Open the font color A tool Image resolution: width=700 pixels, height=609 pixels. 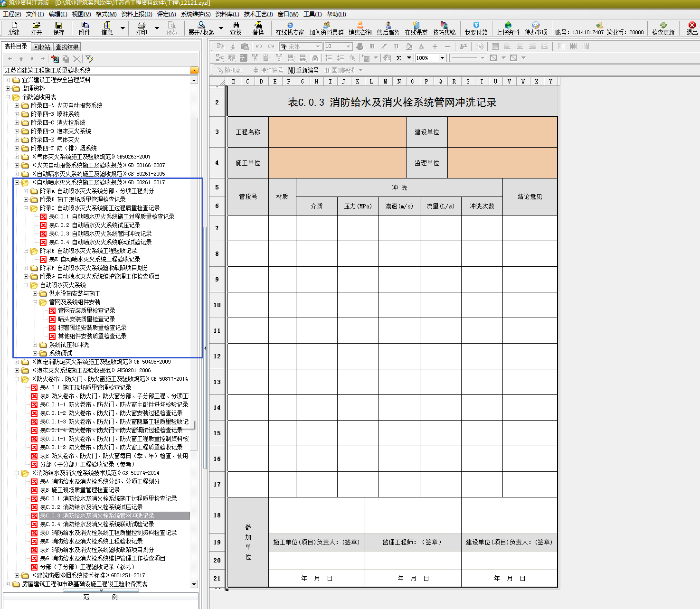[421, 47]
